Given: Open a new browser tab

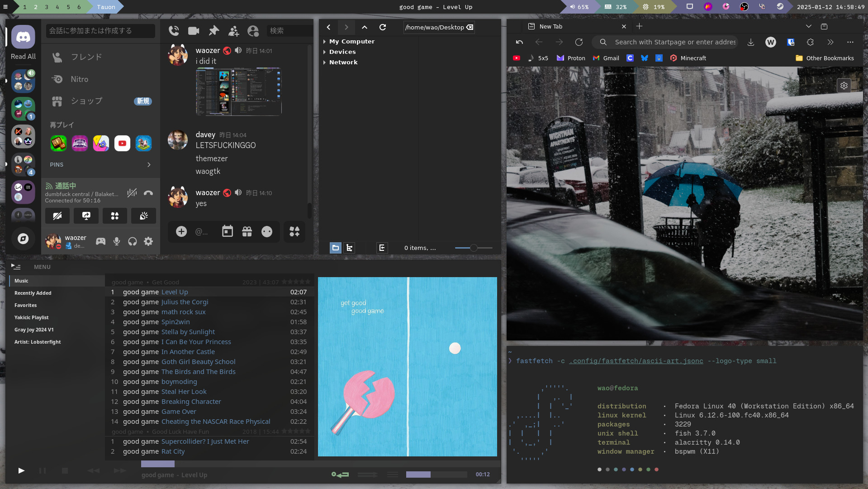Looking at the screenshot, I should [639, 26].
